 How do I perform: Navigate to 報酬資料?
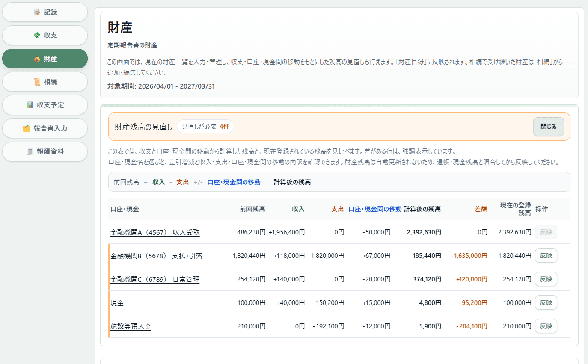point(45,151)
